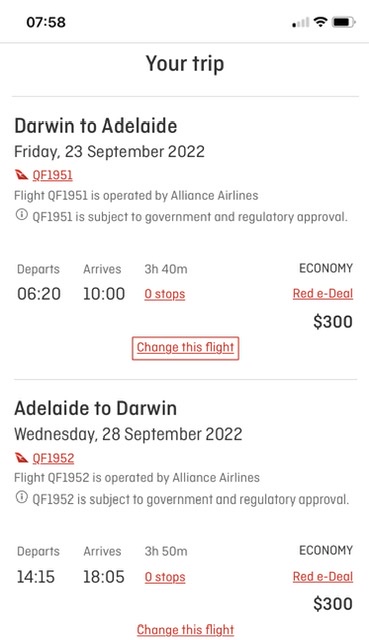Change the Darwin to Adelaide flight

click(x=185, y=348)
